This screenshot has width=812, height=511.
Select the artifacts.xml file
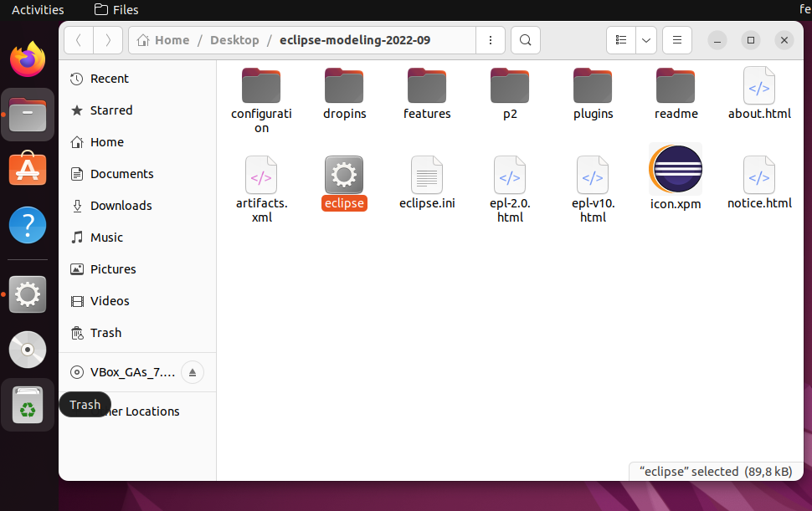point(261,176)
